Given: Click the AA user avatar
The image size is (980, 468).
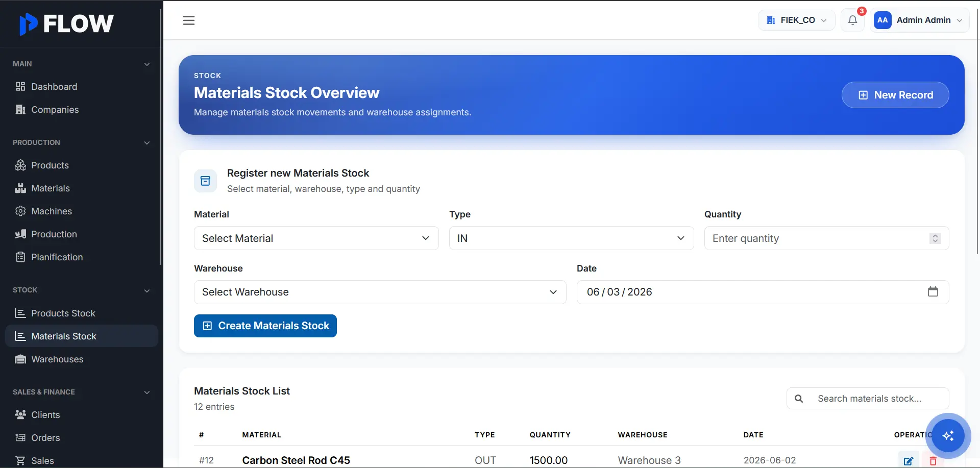Looking at the screenshot, I should (883, 20).
